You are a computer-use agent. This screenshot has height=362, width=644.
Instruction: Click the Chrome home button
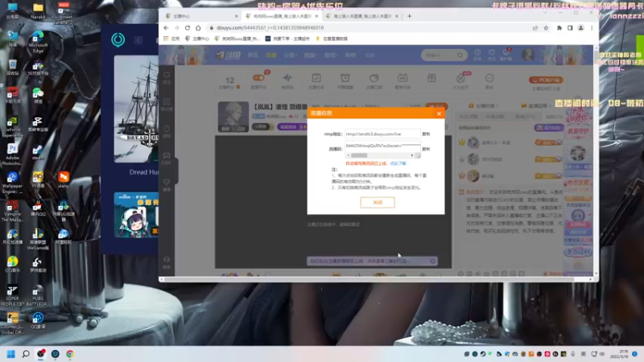point(198,28)
